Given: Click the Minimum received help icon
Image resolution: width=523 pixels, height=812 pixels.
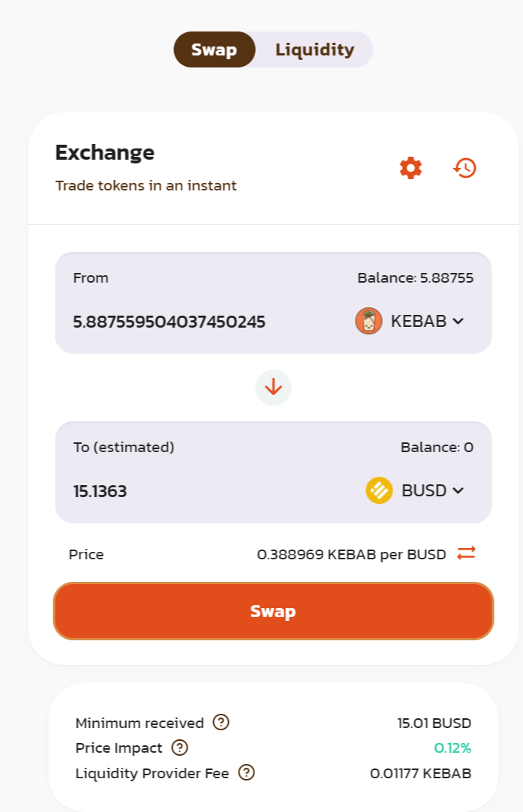Looking at the screenshot, I should (221, 723).
